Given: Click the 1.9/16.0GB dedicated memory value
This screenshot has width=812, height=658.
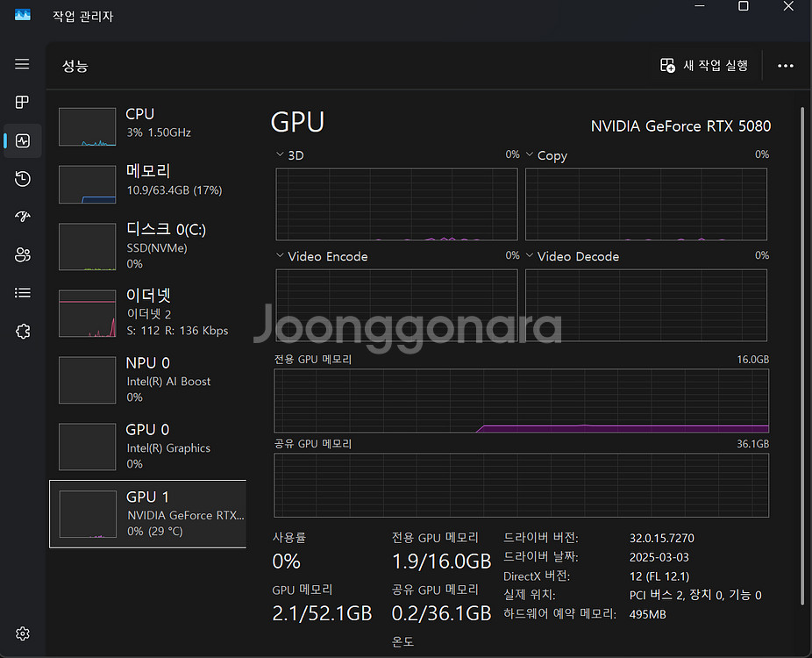Looking at the screenshot, I should pos(441,561).
